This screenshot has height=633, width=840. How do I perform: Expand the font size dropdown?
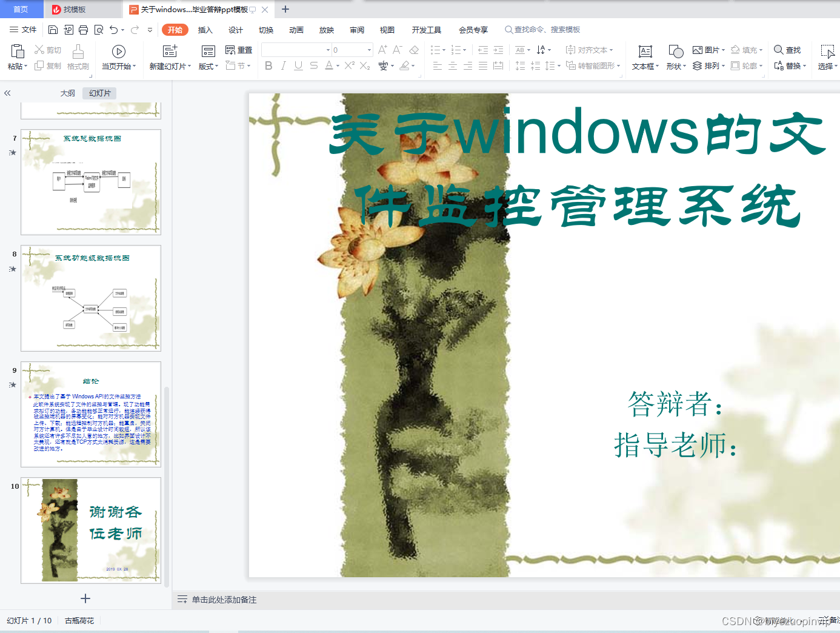[x=369, y=50]
